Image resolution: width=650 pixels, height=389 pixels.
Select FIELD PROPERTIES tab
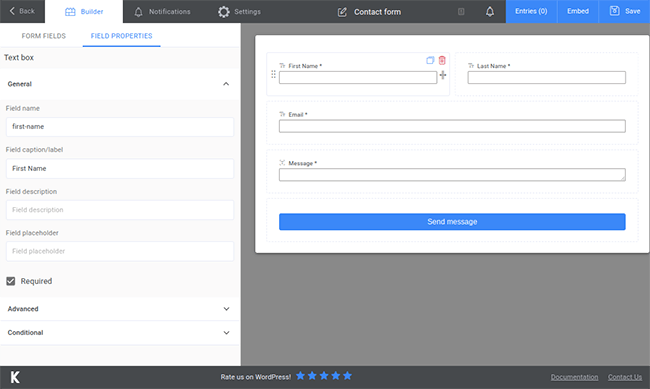pos(121,36)
